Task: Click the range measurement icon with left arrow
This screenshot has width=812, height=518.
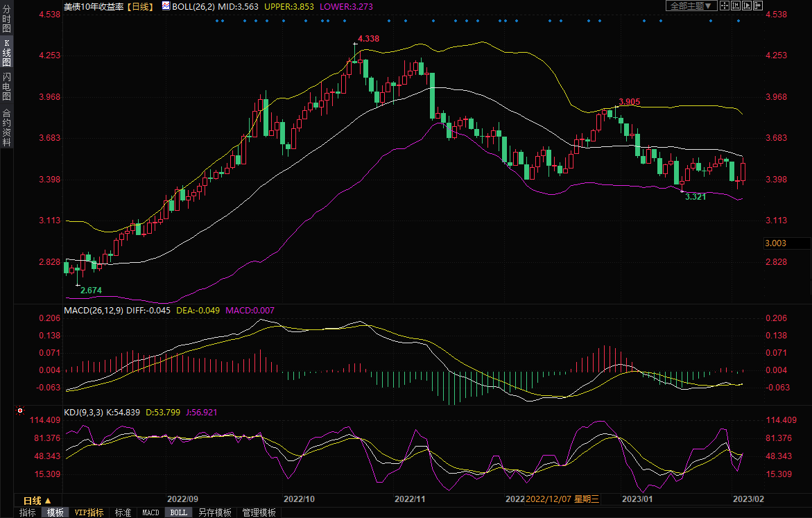Action: click(735, 6)
